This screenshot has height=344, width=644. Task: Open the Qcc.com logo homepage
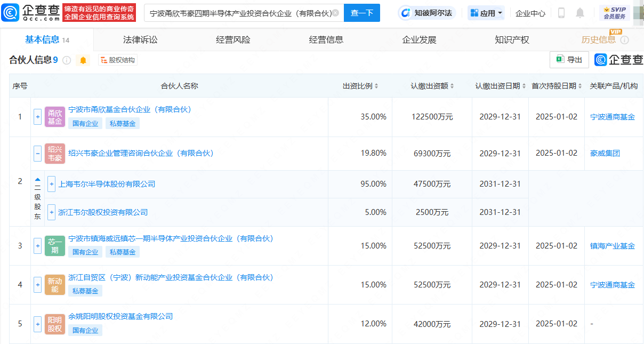coord(31,12)
